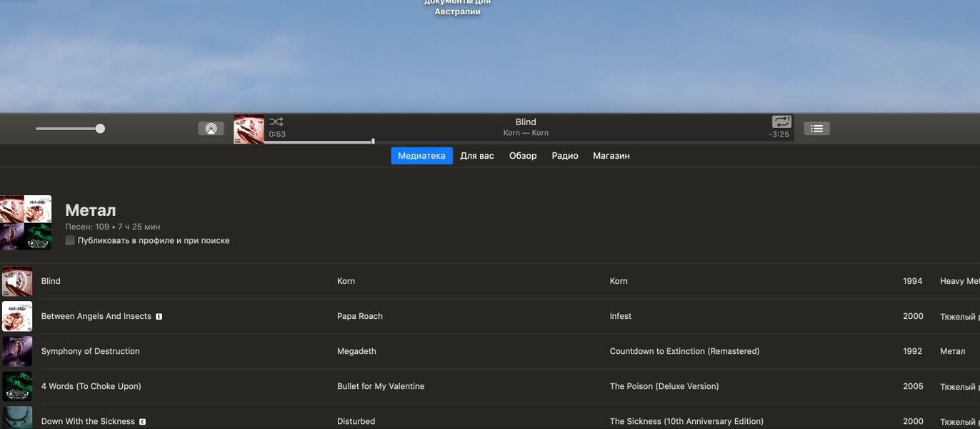980x429 pixels.
Task: Adjust the volume slider knob
Action: coord(100,129)
